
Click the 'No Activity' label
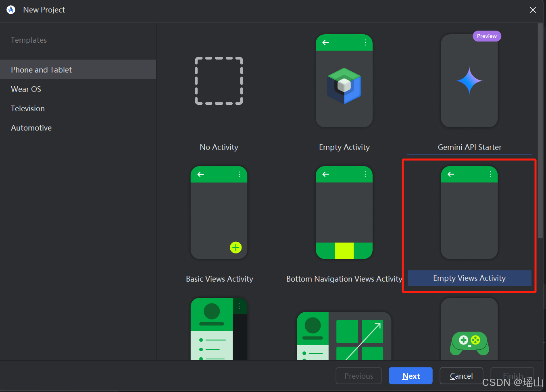point(219,147)
